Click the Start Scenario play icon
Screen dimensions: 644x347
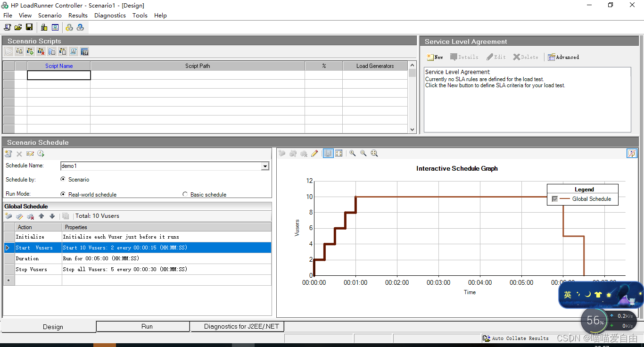(8, 51)
